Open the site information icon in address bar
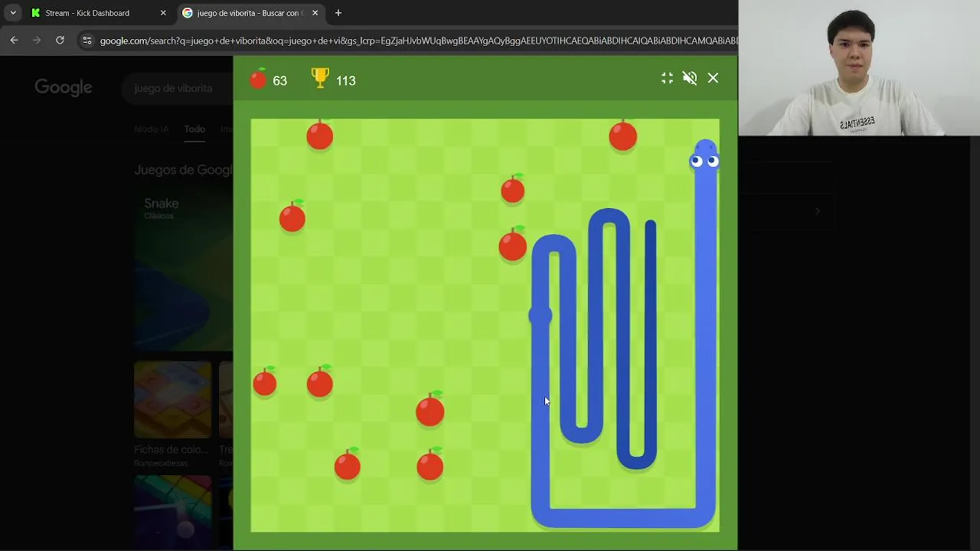The width and height of the screenshot is (980, 551). click(87, 41)
